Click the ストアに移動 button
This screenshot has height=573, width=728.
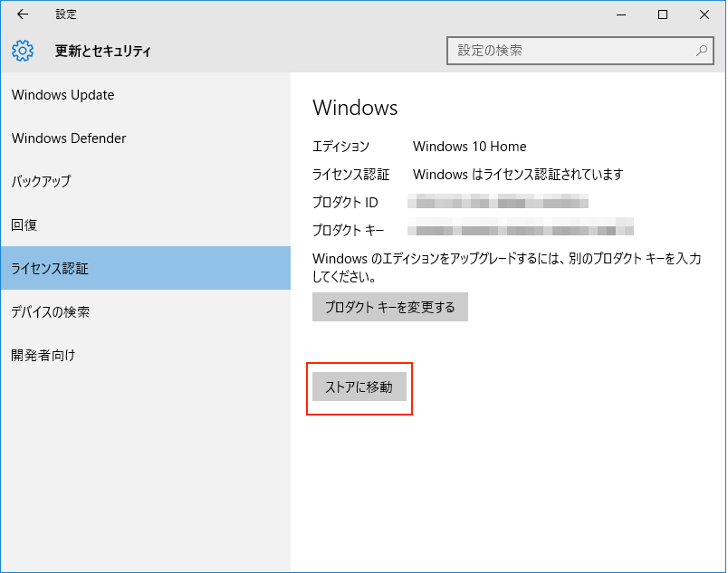click(359, 387)
